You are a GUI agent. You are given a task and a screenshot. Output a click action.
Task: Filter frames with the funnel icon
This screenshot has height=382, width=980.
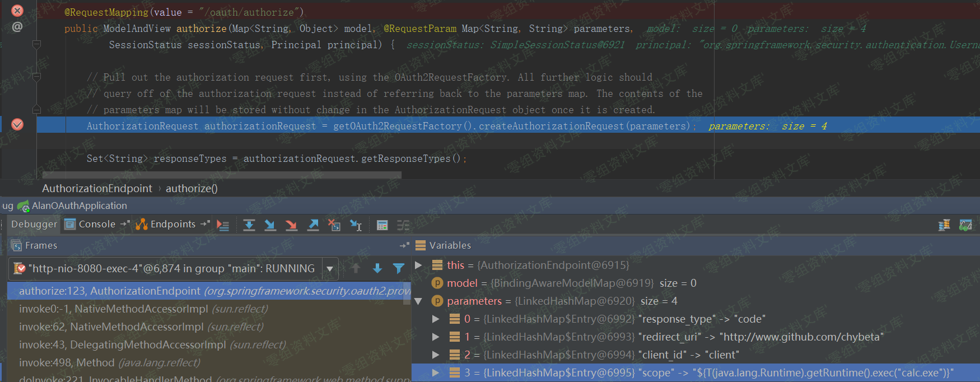(x=399, y=268)
